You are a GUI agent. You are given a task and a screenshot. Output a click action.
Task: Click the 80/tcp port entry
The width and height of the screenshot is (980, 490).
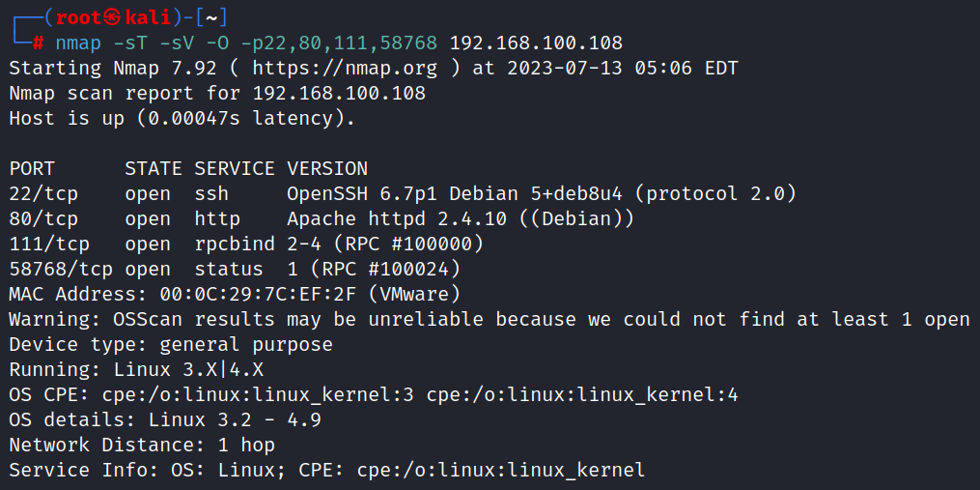point(43,219)
